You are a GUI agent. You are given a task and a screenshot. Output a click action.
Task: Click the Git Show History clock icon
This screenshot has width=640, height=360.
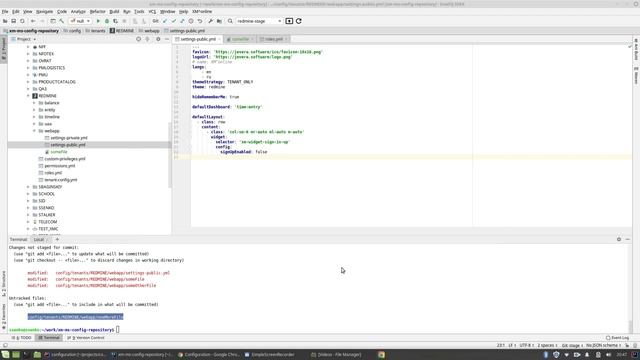point(191,21)
